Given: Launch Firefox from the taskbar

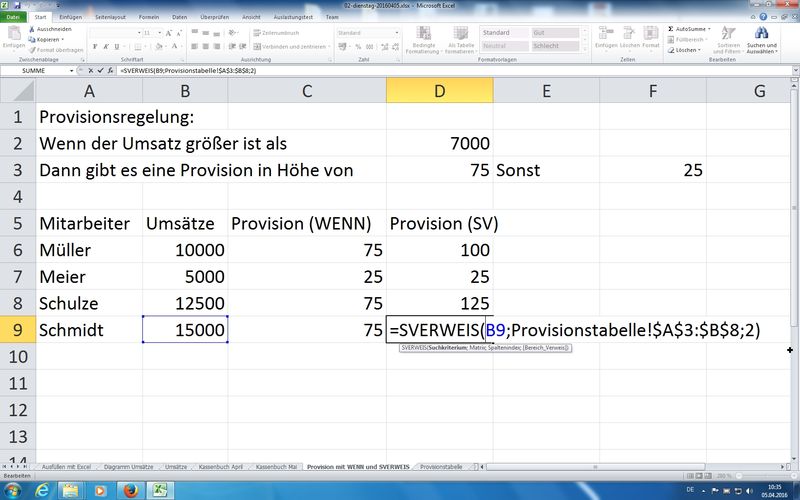Looking at the screenshot, I should 132,488.
